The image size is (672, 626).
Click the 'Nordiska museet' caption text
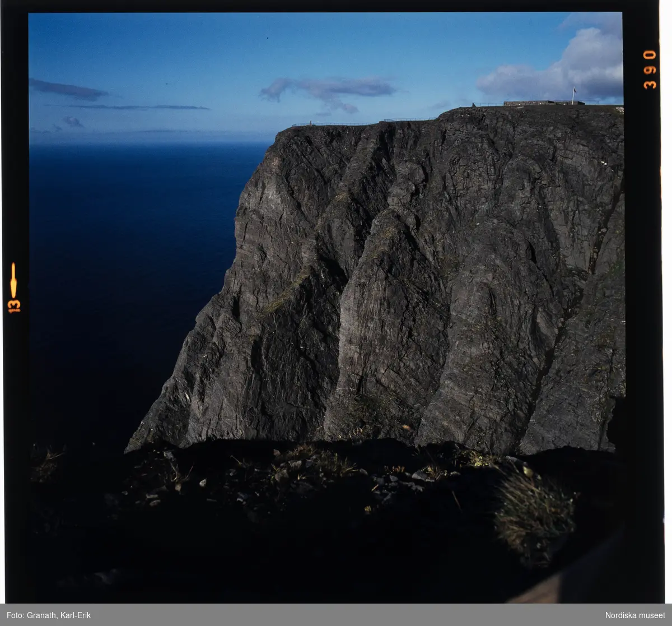click(x=635, y=615)
